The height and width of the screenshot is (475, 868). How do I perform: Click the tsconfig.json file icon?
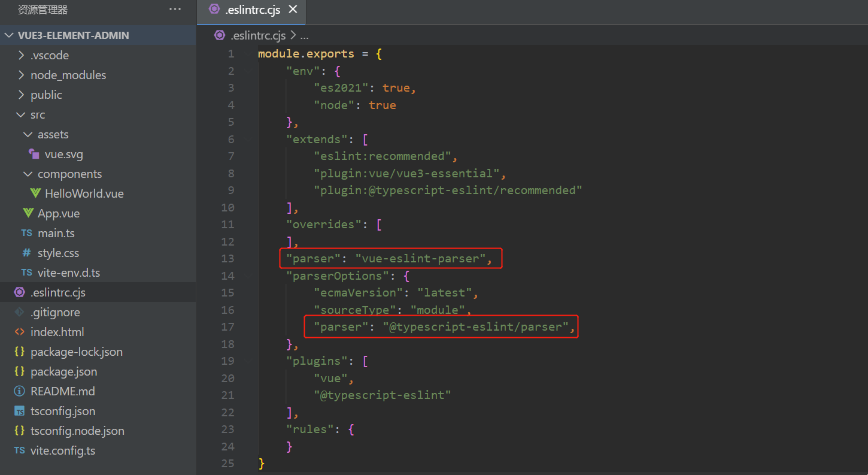19,411
